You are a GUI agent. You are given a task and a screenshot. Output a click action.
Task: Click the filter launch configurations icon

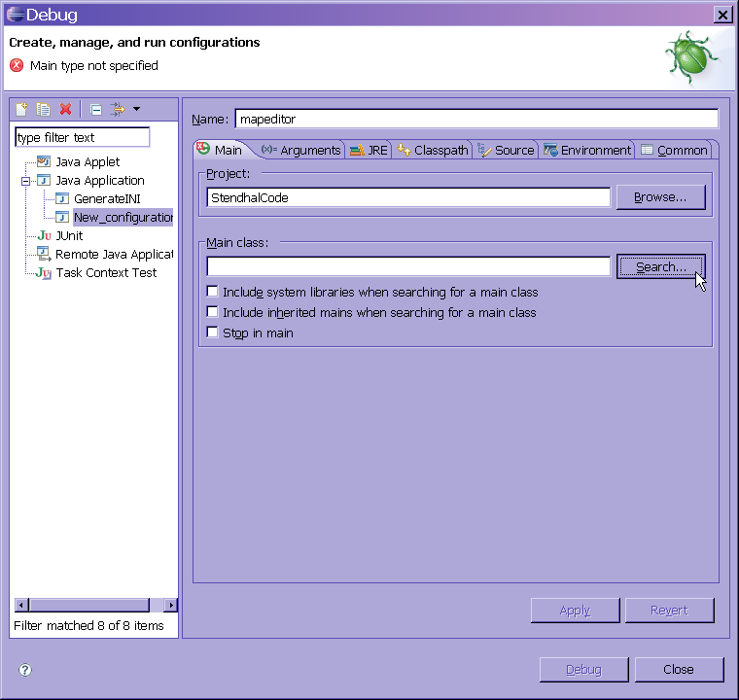coord(118,109)
